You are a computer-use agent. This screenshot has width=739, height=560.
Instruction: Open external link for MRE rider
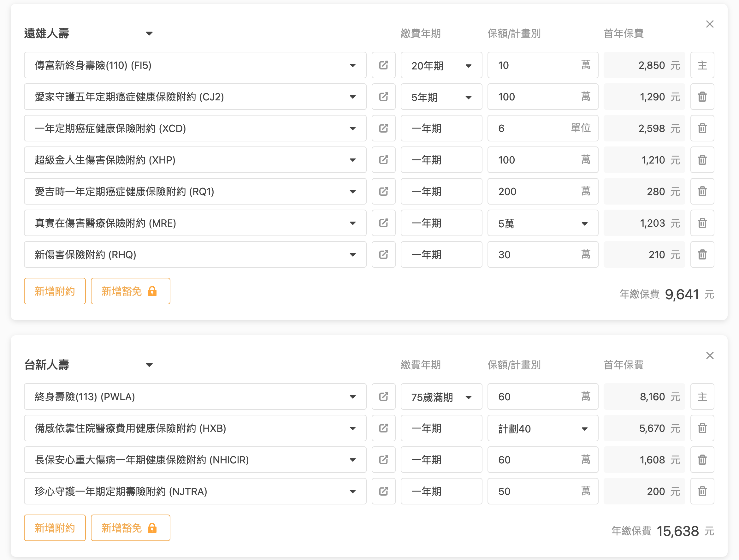[x=383, y=223]
